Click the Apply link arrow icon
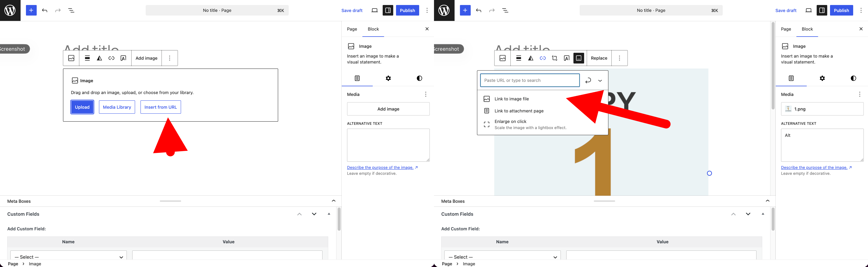This screenshot has width=868, height=267. pyautogui.click(x=588, y=81)
